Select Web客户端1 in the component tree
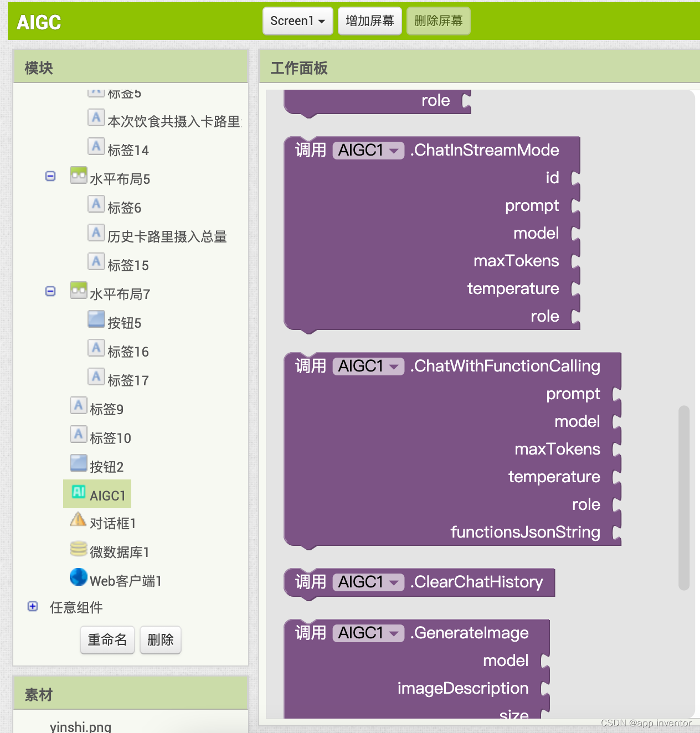Screen dimensions: 700x733 125,581
